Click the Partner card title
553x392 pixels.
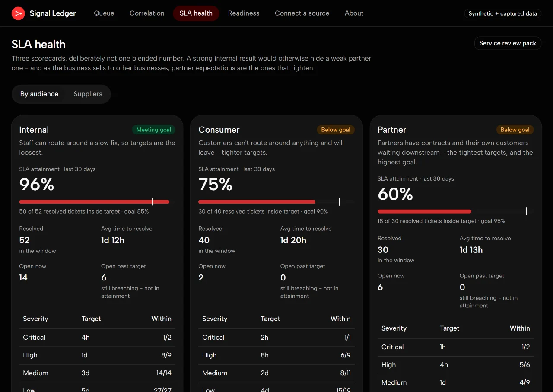pos(392,130)
